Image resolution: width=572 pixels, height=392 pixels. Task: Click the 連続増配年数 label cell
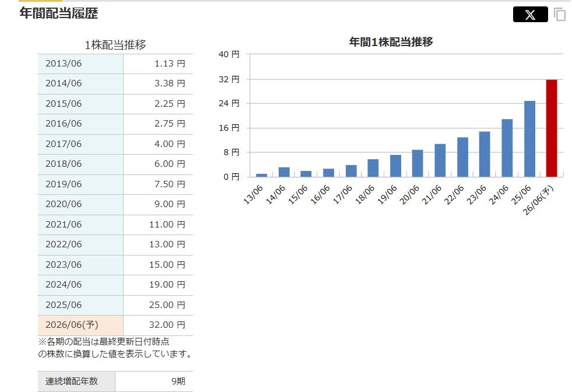(76, 381)
